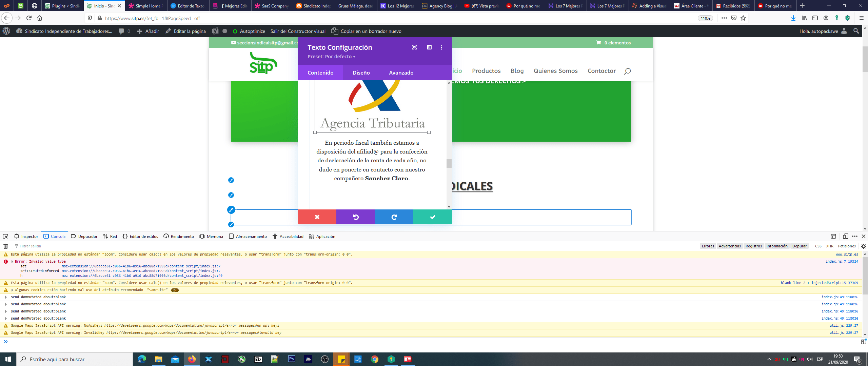This screenshot has width=868, height=366.
Task: Clear console output with trash icon
Action: [5, 246]
